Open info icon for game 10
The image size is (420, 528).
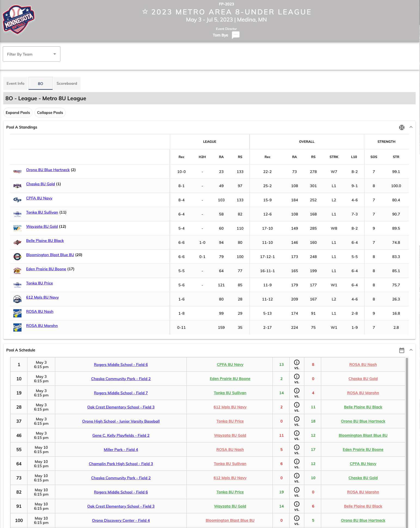pyautogui.click(x=297, y=377)
